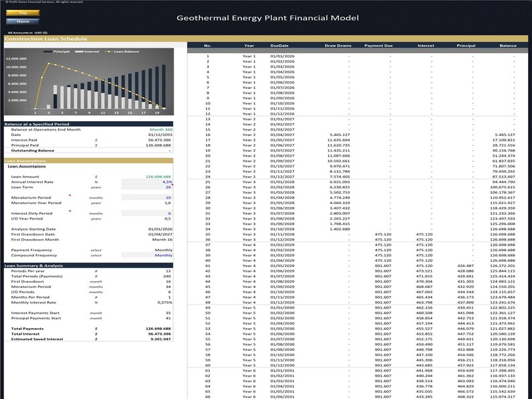532x399 pixels.
Task: Click the Principal legend entry in chart
Action: 57,52
